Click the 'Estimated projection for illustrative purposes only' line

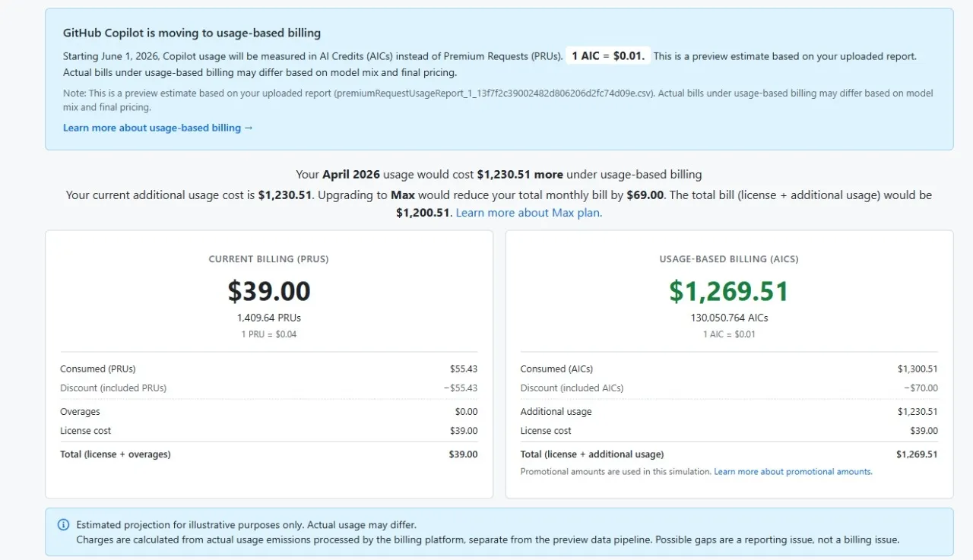(x=246, y=525)
